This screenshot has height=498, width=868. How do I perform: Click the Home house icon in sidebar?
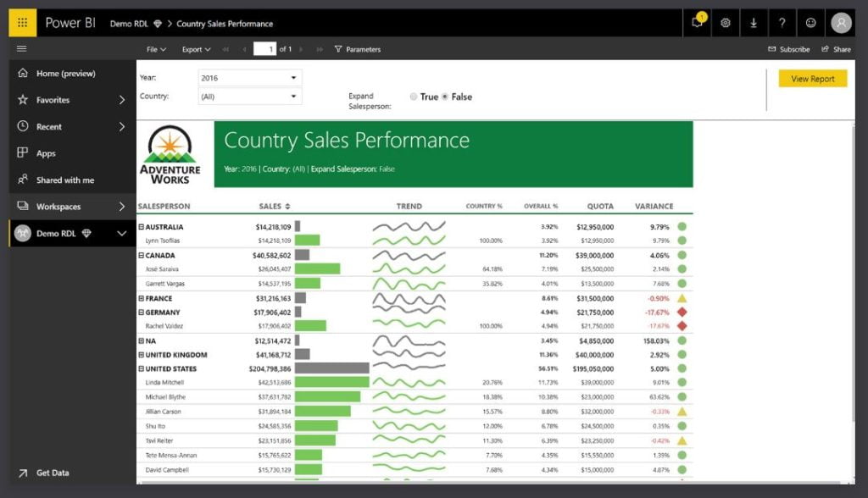click(23, 73)
